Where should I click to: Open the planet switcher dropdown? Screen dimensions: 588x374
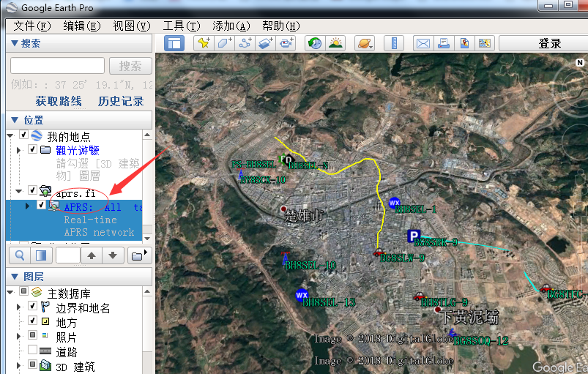[364, 43]
